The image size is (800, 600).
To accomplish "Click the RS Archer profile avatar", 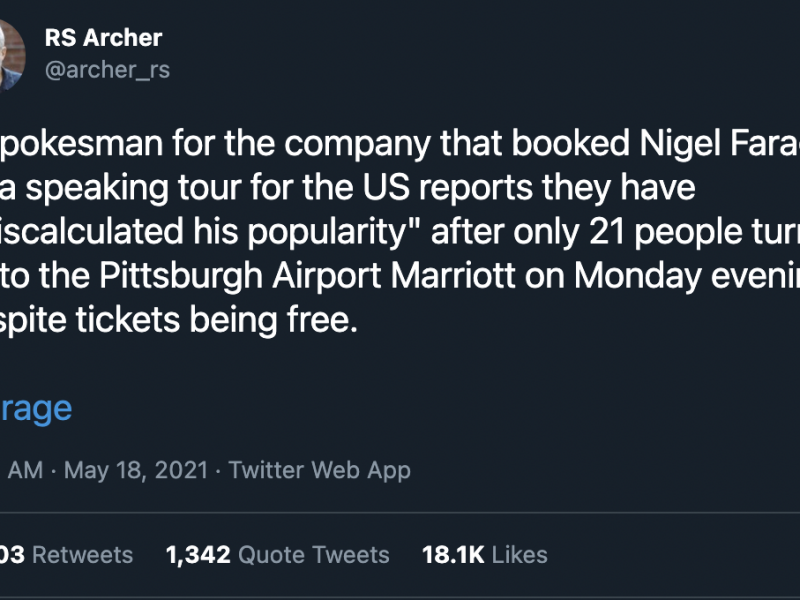I will (8, 55).
